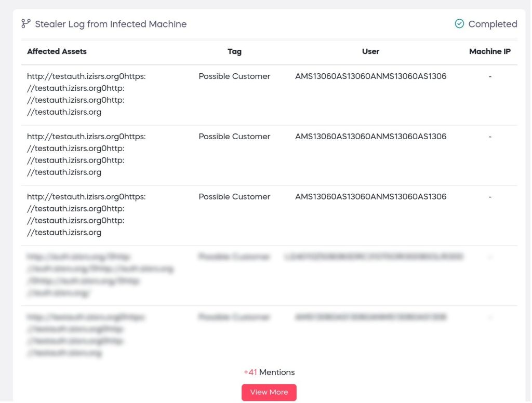This screenshot has height=403, width=532.
Task: Select the Tag column header
Action: [234, 51]
